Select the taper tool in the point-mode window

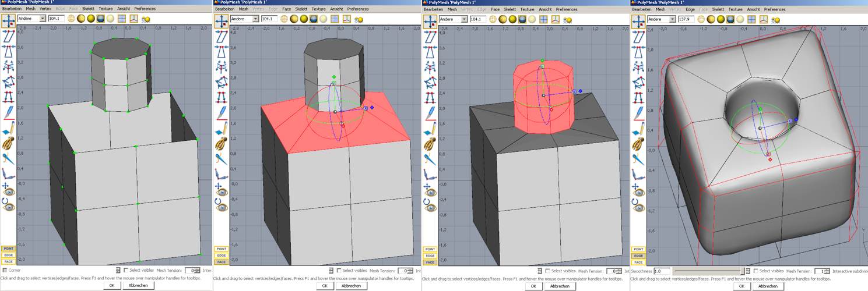(9, 51)
